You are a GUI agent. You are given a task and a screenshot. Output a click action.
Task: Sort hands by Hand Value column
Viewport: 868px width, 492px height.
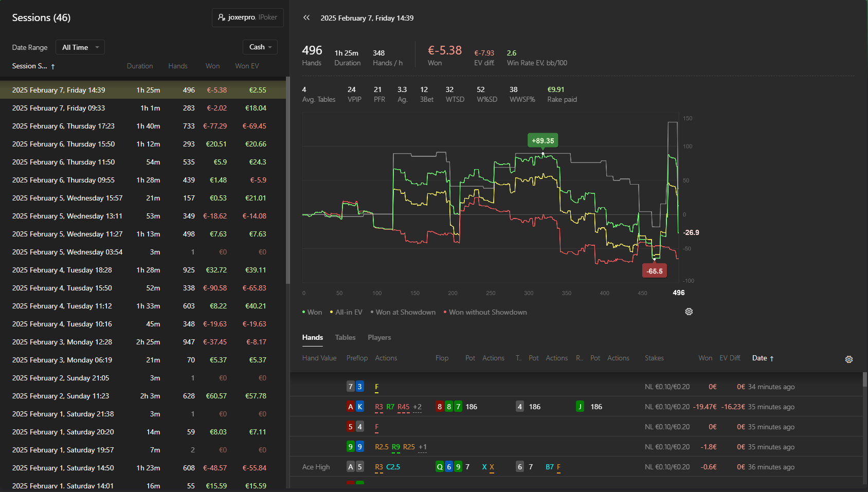[x=319, y=358]
